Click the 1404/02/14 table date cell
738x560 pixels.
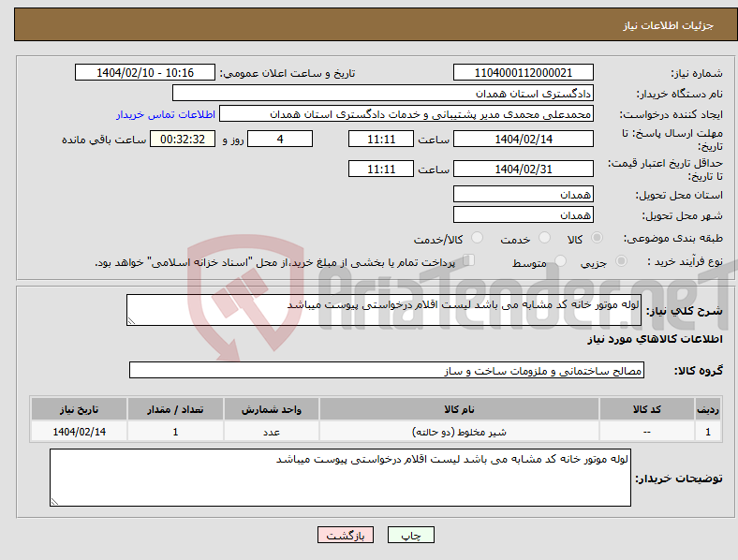[79, 432]
